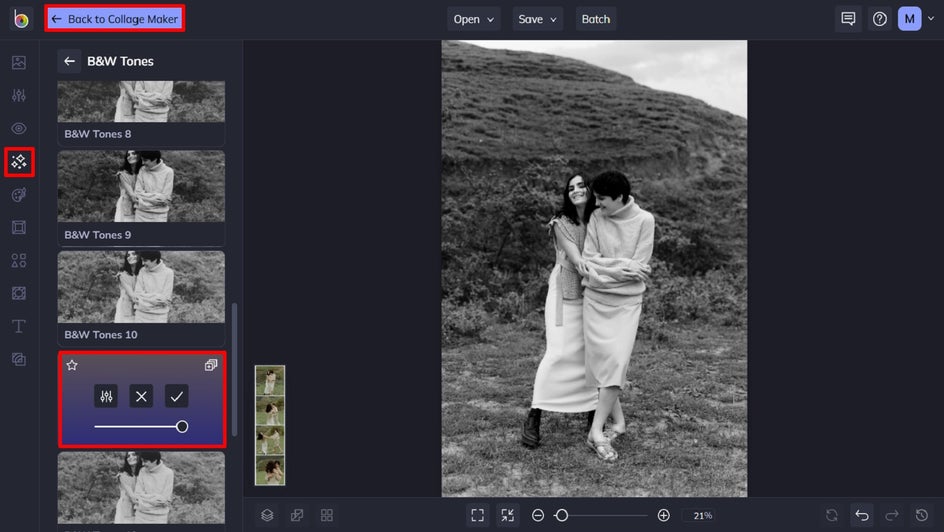Open the help question mark icon
The width and height of the screenshot is (944, 532).
(880, 19)
